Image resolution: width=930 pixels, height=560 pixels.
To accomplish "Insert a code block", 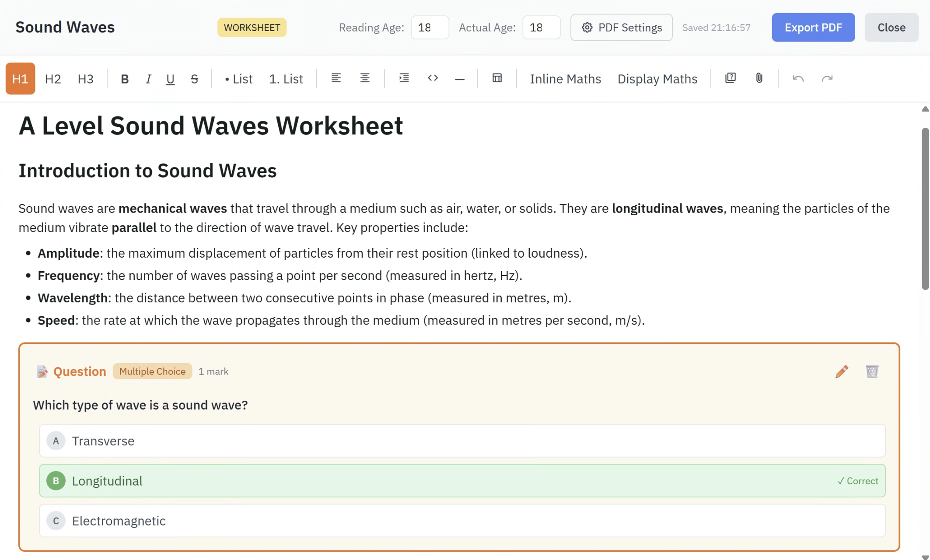I will coord(433,78).
